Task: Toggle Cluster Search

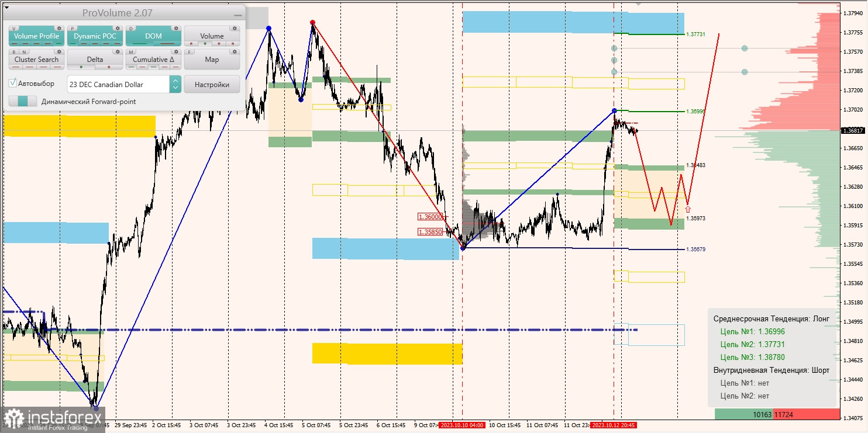Action: tap(37, 60)
